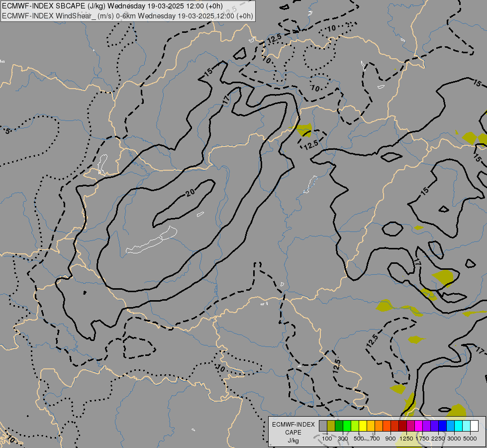Choose the orange legend swatch above 700
487x448 pixels.
coord(379,426)
